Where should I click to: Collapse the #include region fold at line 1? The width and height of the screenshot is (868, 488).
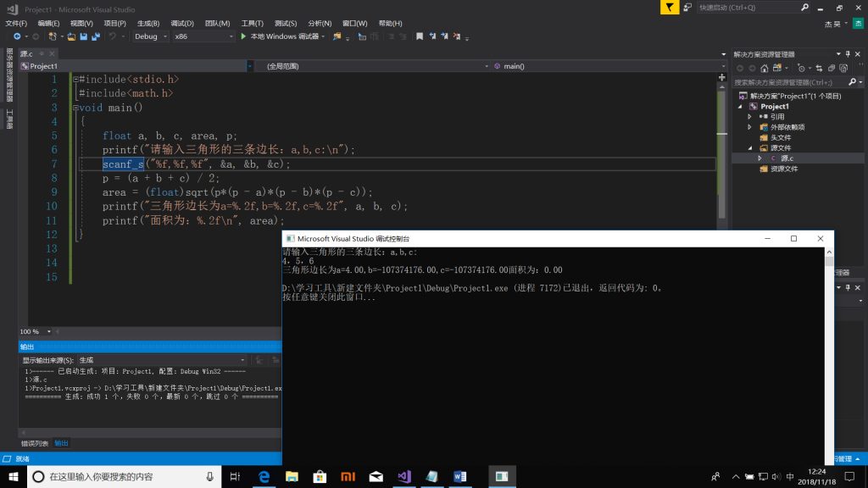click(75, 80)
